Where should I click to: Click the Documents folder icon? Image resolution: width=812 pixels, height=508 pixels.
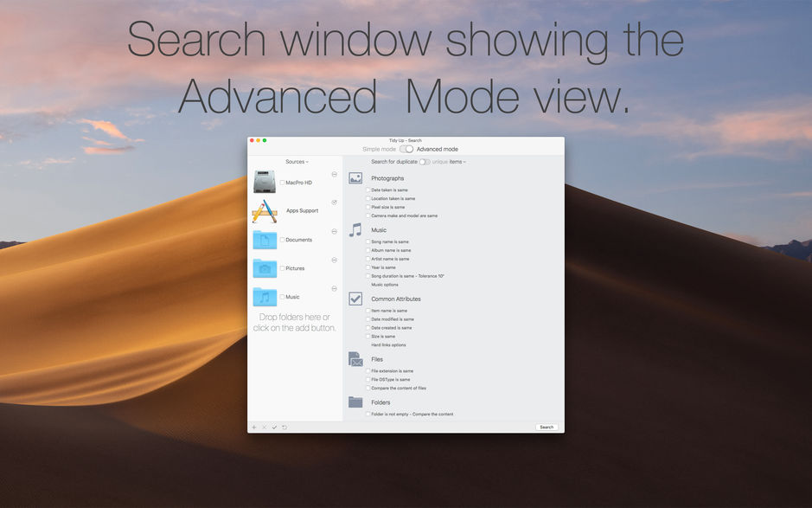coord(265,240)
